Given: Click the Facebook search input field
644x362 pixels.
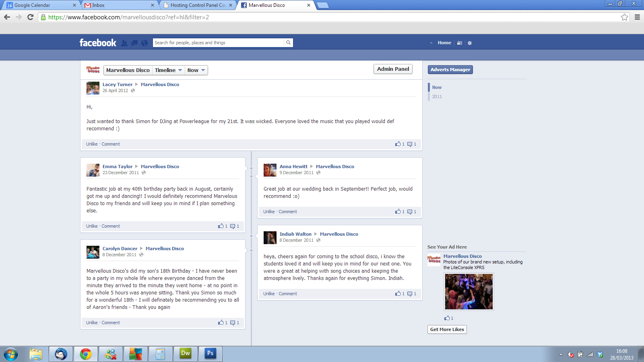Looking at the screenshot, I should [x=219, y=43].
